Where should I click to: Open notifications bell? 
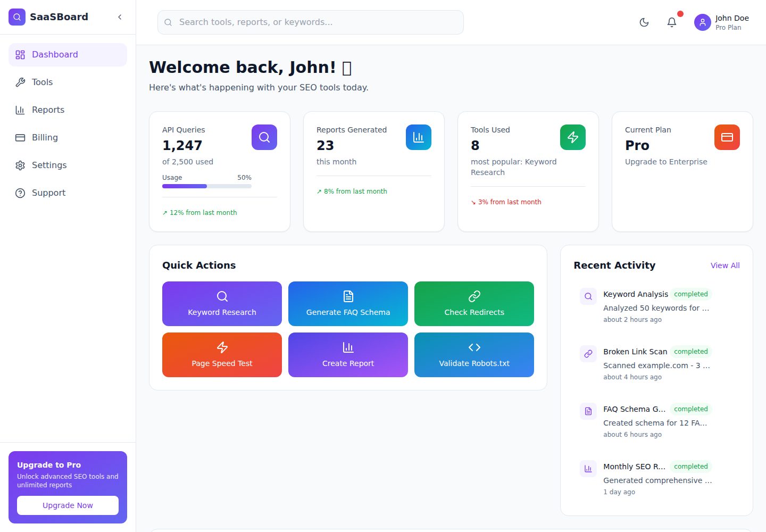tap(672, 22)
